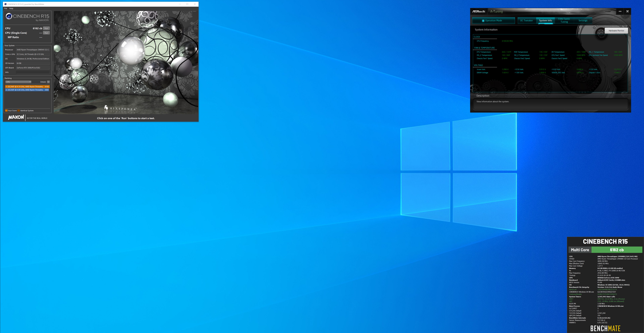Run the Cinebench CPU multi-core test
Viewport: 644px width, 333px height.
point(46,28)
